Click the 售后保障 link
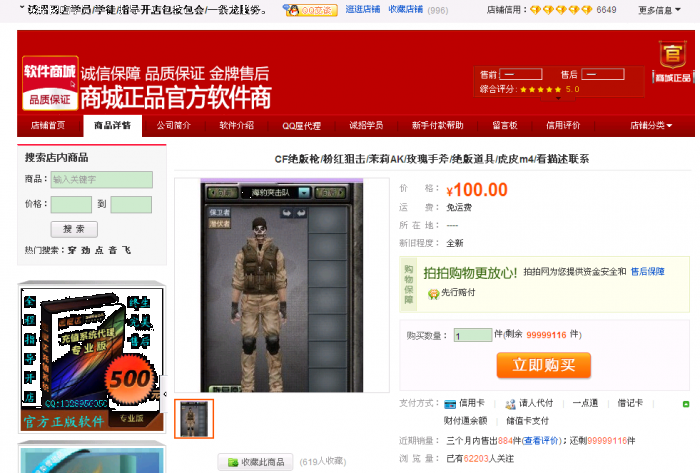700x473 pixels. click(647, 271)
